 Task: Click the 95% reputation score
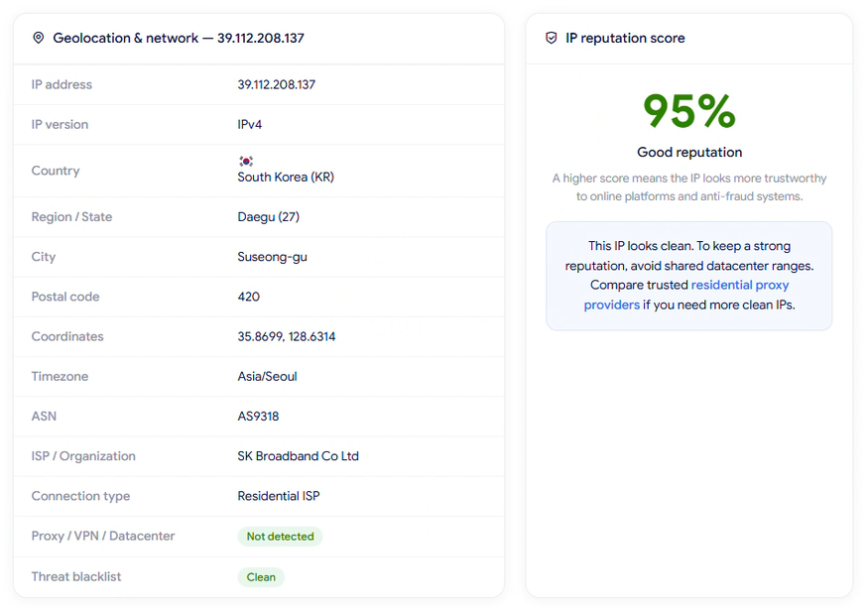click(689, 111)
